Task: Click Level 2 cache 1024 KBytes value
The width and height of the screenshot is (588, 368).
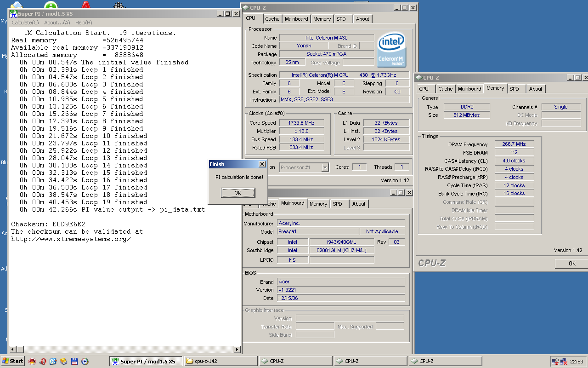Action: coord(386,140)
